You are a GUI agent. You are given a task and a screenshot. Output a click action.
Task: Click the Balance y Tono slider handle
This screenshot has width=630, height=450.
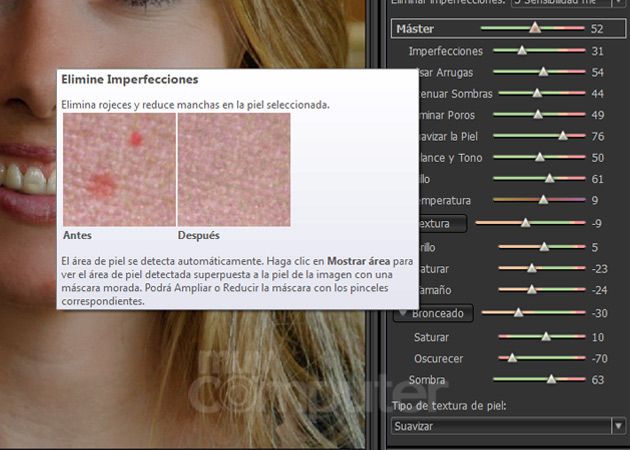(540, 157)
